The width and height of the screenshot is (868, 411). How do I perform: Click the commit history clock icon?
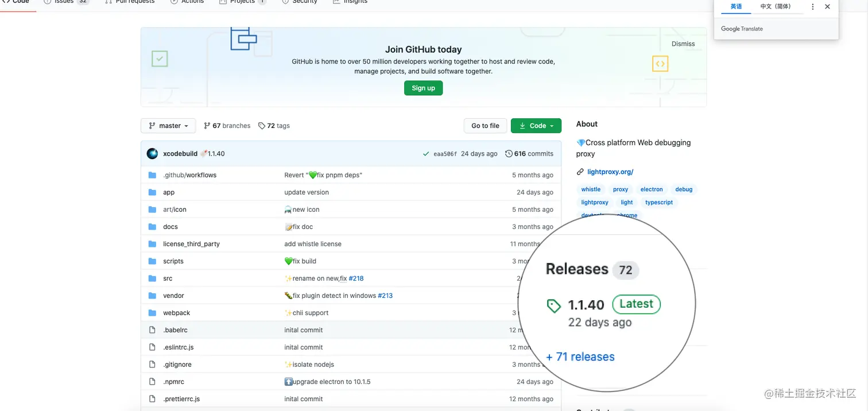click(509, 154)
